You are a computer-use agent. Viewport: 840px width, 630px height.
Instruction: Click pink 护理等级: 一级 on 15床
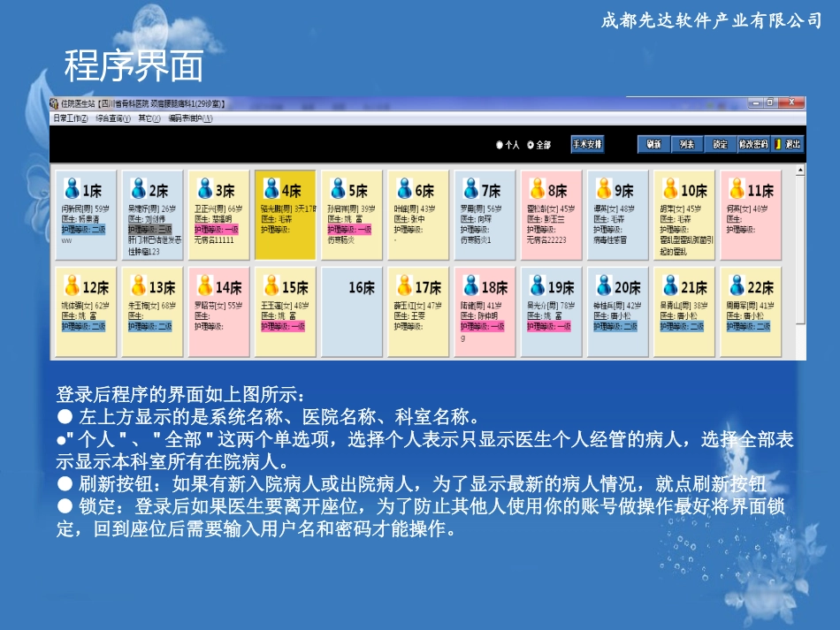pyautogui.click(x=283, y=327)
